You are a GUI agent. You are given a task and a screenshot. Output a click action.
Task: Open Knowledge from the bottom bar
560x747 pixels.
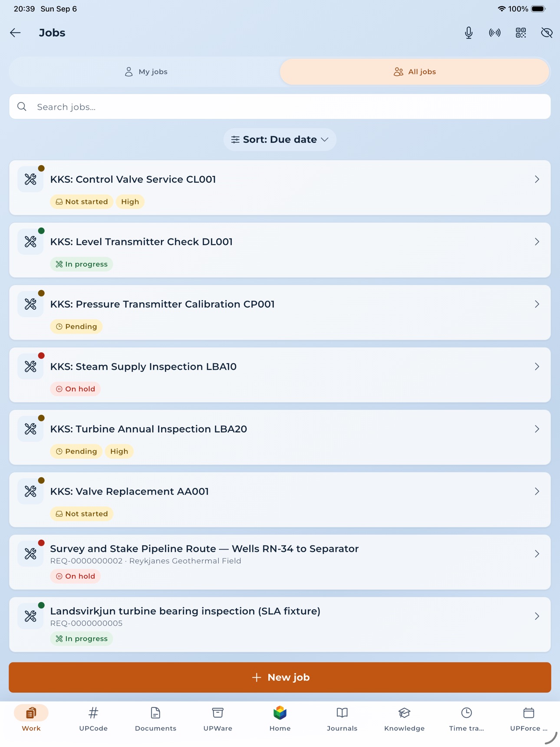[404, 719]
